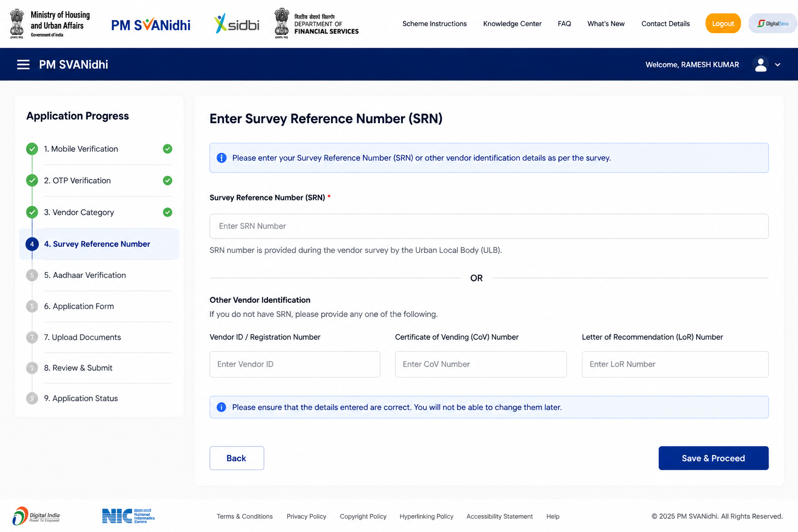Click the 'Enter Survey Reference Number (SRN)' heading
The width and height of the screenshot is (798, 532).
(x=326, y=119)
